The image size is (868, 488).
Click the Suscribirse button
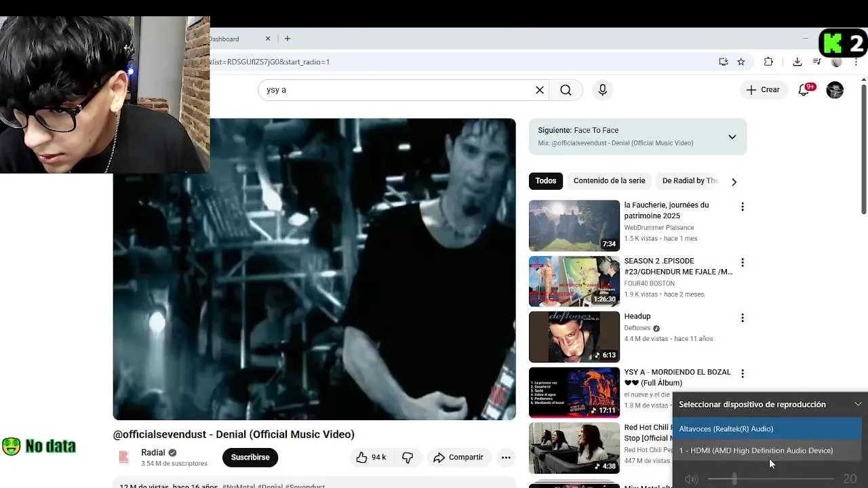point(250,457)
